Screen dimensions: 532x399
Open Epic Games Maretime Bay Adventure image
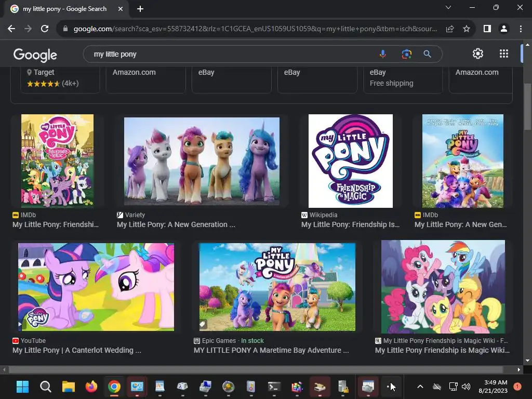[x=277, y=287]
